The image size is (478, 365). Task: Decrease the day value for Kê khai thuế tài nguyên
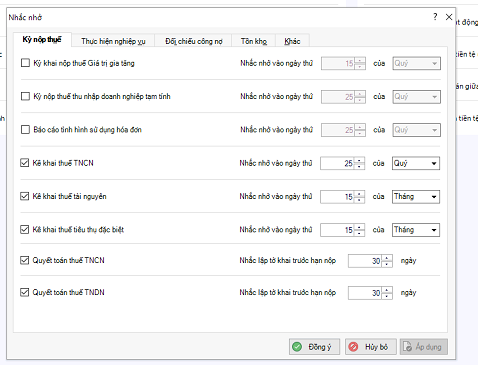[359, 200]
